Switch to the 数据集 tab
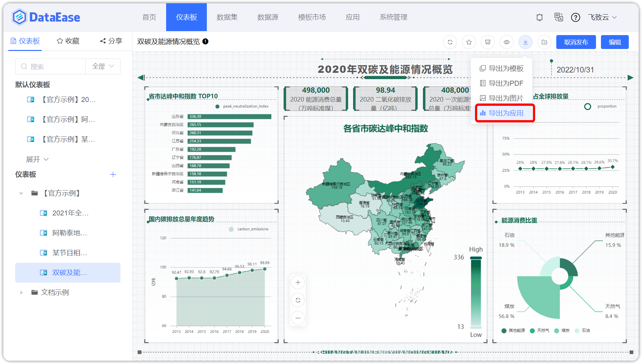This screenshot has height=364, width=642. pyautogui.click(x=227, y=17)
